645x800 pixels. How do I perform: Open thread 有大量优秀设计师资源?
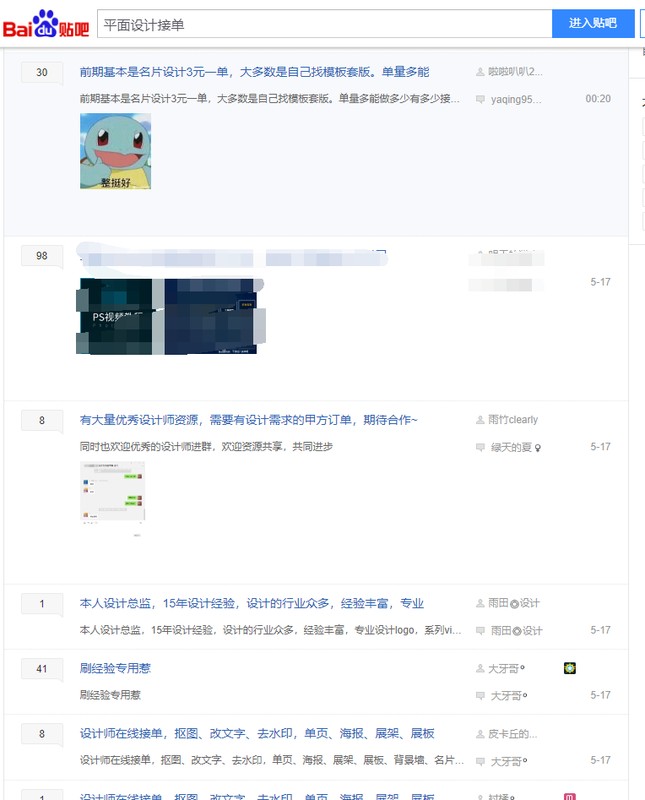249,420
